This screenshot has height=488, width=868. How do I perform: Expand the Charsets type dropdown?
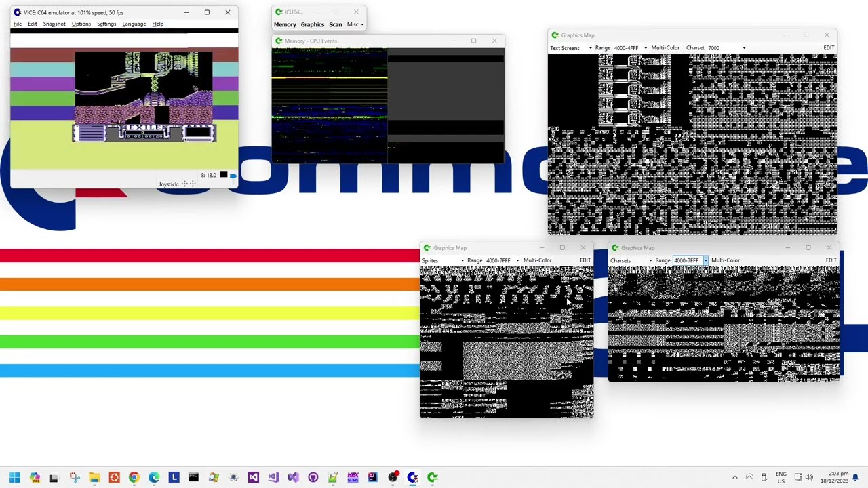631,260
